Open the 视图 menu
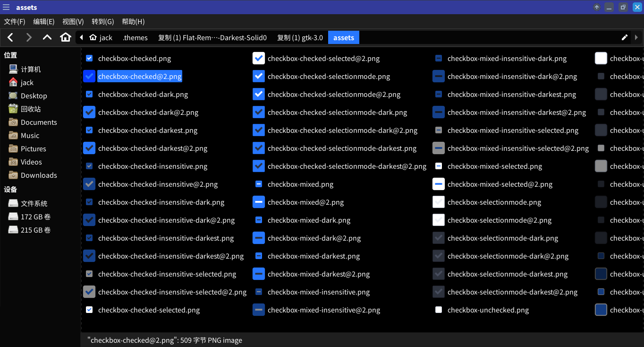This screenshot has height=347, width=644. 73,21
